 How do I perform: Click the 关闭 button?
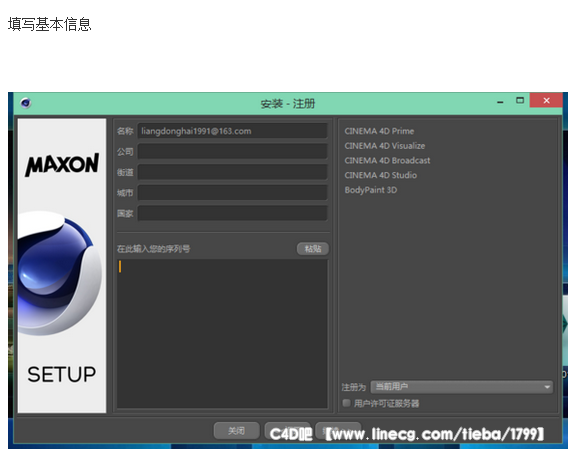point(236,431)
